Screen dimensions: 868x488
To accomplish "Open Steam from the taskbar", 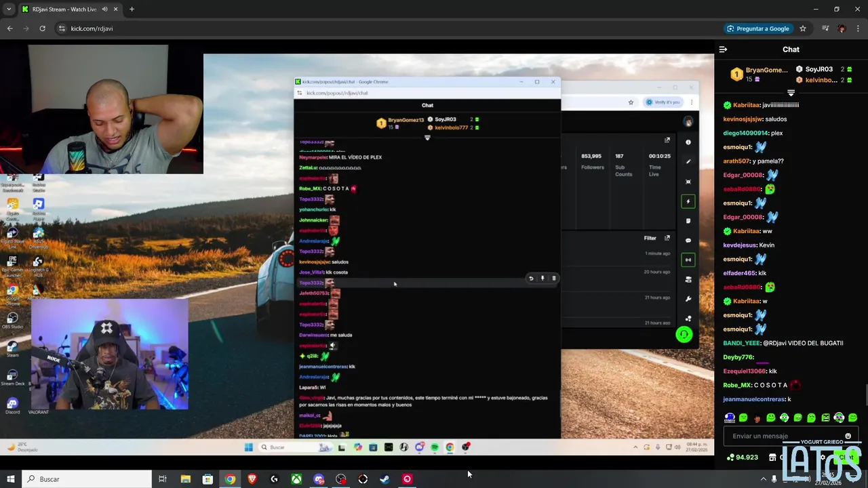I will (x=384, y=479).
